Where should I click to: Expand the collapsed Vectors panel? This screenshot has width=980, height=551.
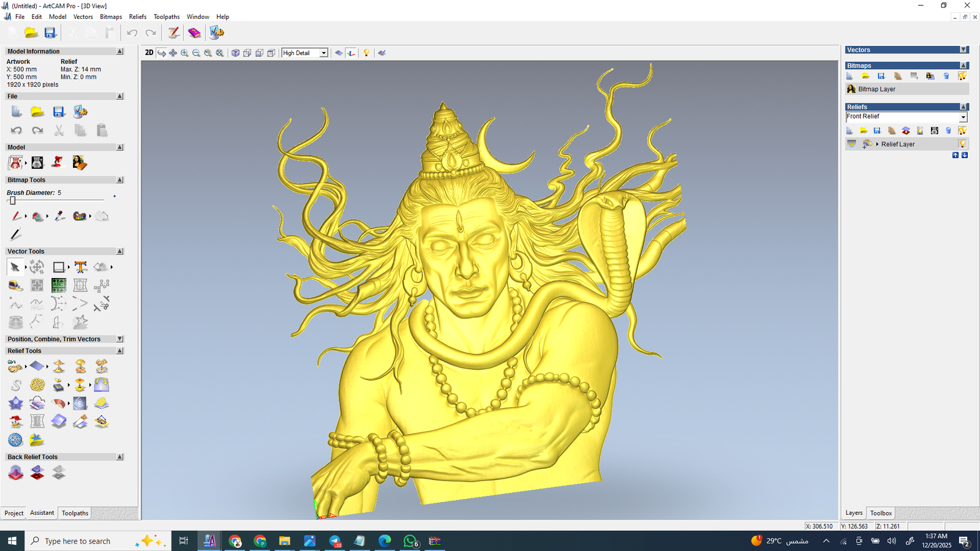click(x=963, y=50)
